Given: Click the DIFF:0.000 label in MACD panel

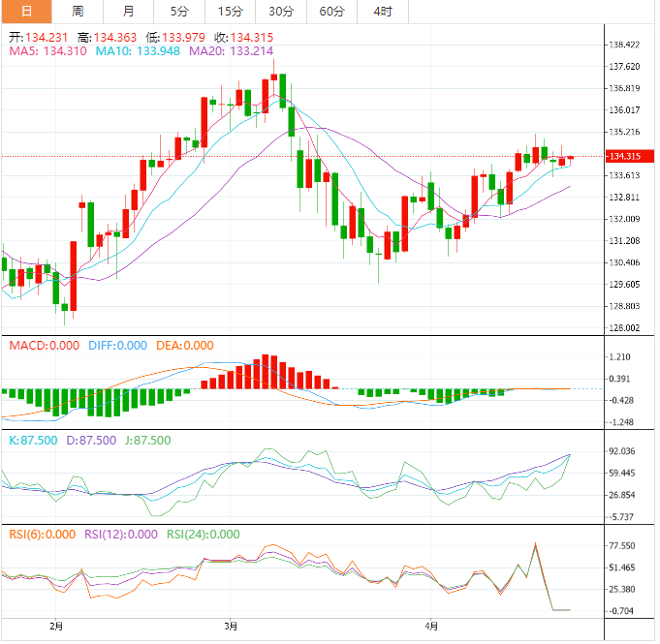Looking at the screenshot, I should (x=117, y=345).
